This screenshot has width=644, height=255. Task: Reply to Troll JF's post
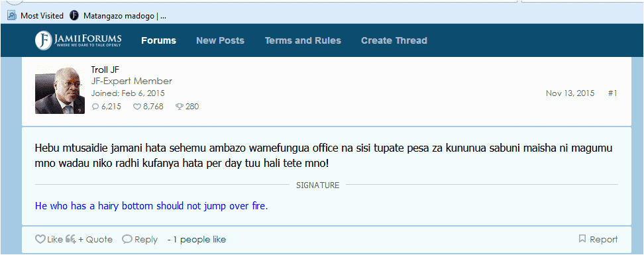(140, 239)
